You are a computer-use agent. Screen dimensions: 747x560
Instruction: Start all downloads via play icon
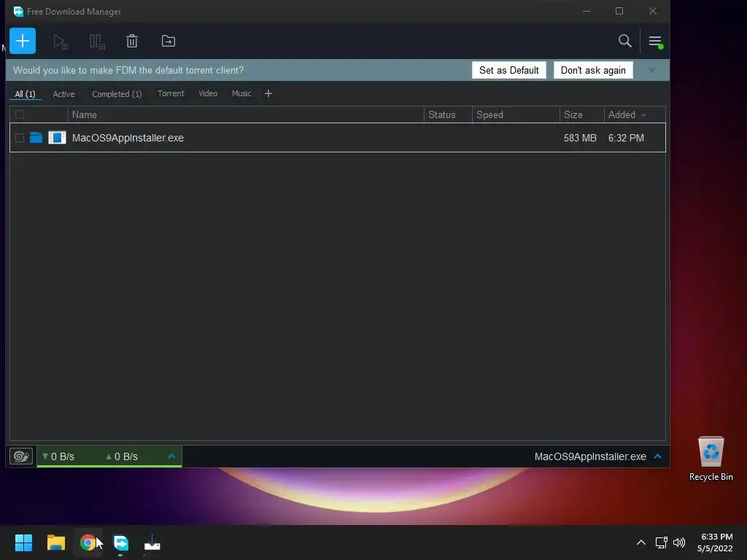pyautogui.click(x=60, y=42)
